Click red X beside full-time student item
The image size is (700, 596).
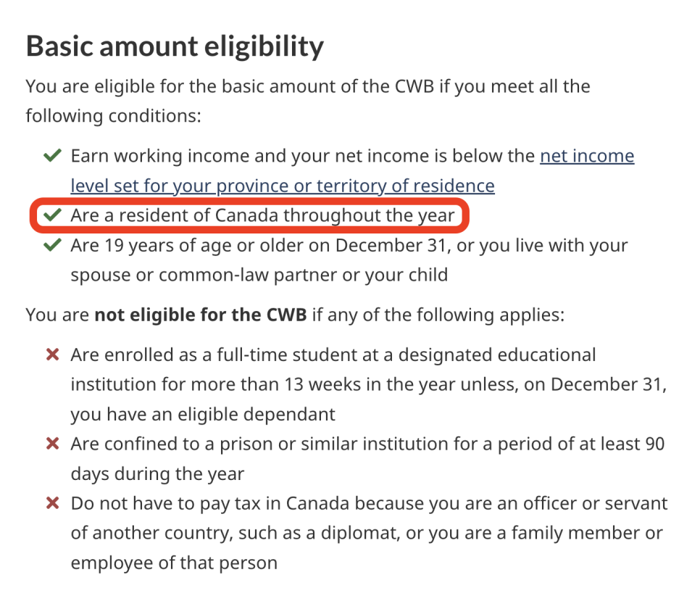53,355
